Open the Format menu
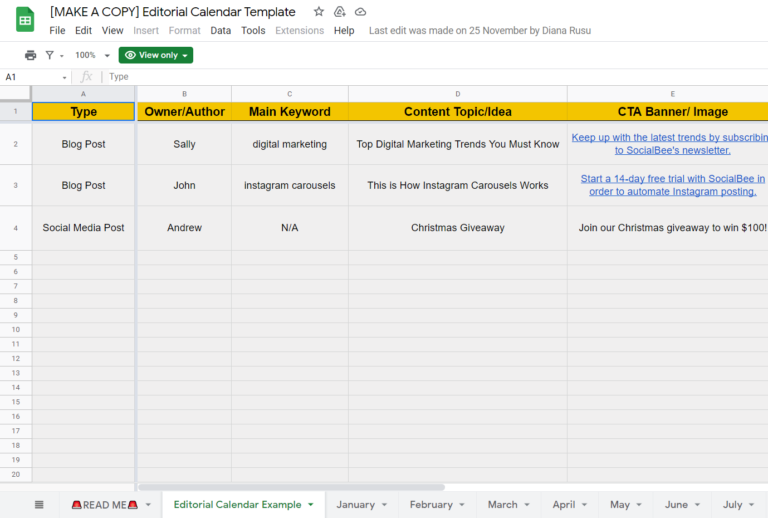The height and width of the screenshot is (518, 768). coord(185,30)
